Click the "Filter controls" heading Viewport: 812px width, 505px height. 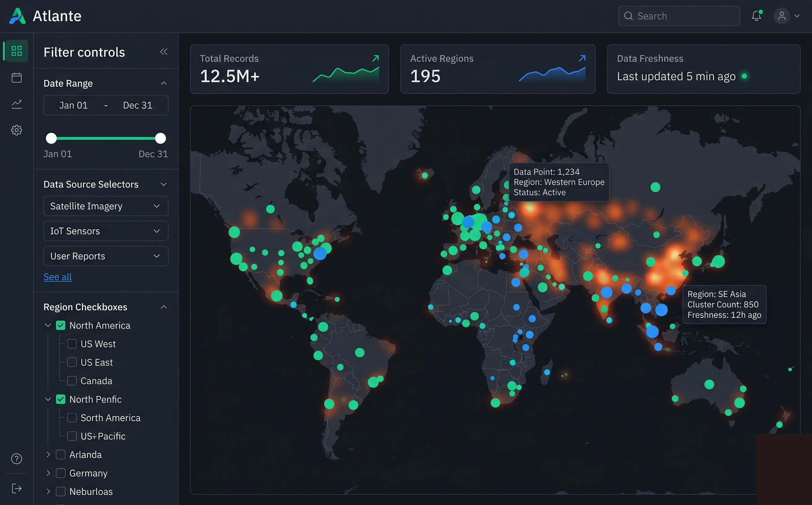(x=84, y=52)
